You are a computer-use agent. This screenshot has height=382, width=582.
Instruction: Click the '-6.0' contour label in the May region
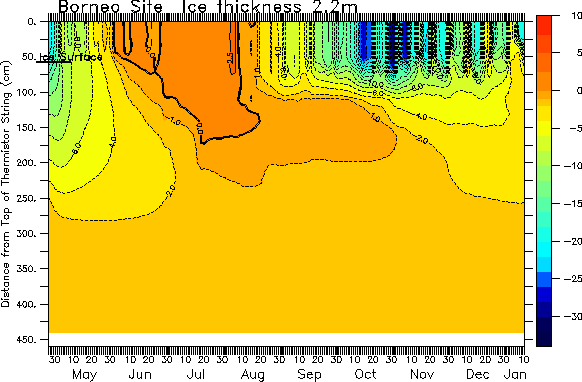click(76, 148)
